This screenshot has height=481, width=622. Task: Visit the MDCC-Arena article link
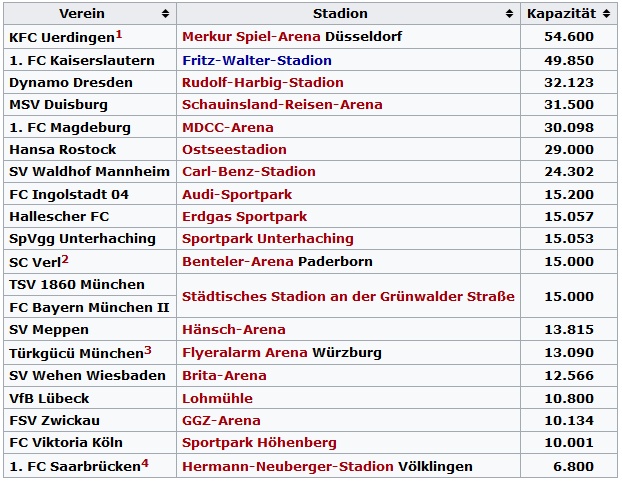pyautogui.click(x=228, y=128)
